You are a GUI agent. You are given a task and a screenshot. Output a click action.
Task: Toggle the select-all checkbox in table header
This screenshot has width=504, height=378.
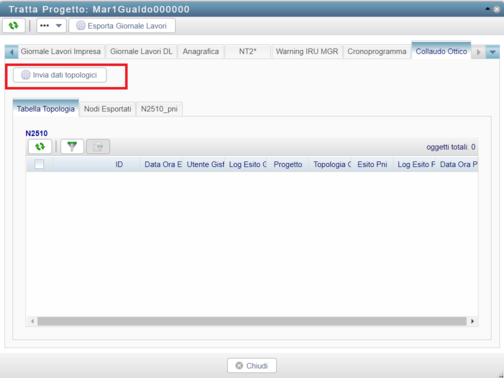tap(39, 164)
